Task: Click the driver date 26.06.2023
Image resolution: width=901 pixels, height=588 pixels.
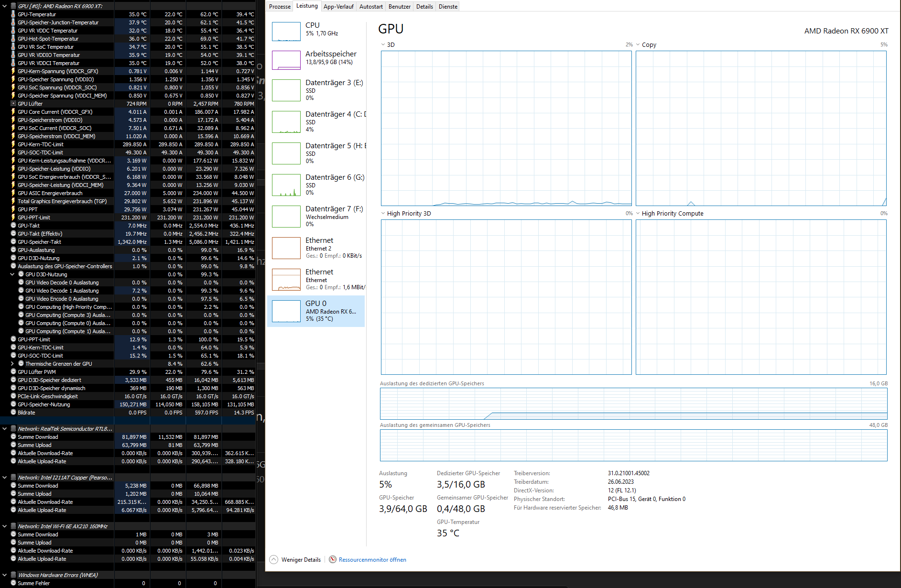Action: coord(621,482)
